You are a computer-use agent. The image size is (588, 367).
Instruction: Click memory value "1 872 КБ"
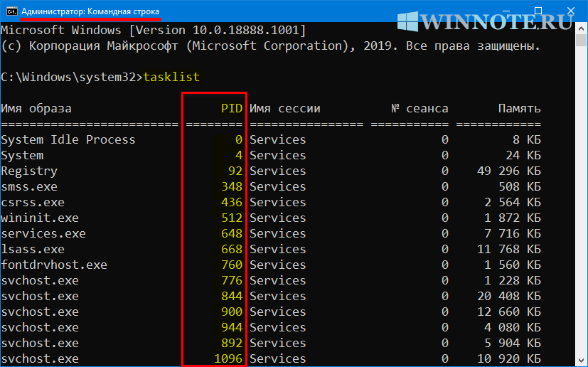(513, 218)
